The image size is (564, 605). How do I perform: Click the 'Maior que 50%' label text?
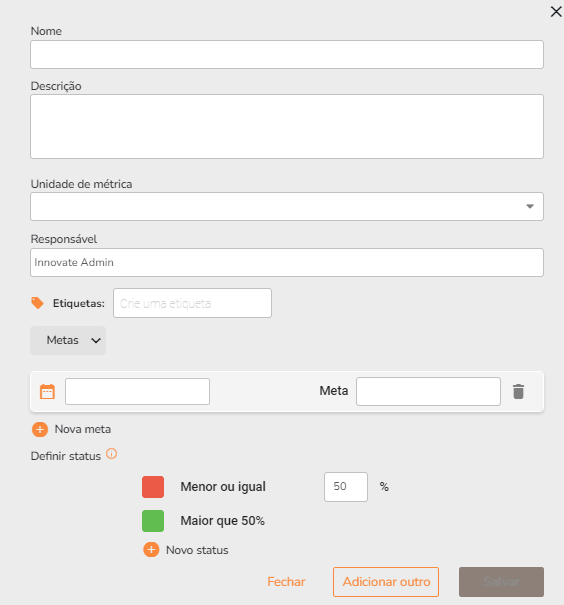[x=223, y=521]
